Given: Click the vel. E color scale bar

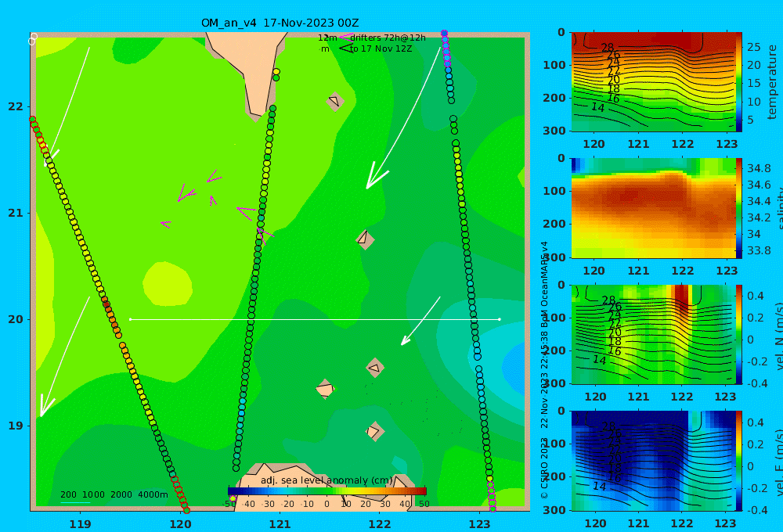Looking at the screenshot, I should (x=739, y=461).
